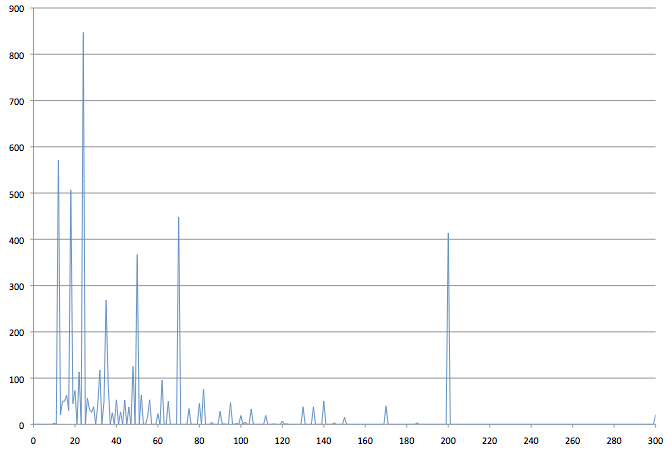The image size is (672, 456).
Task: Click the y-axis label 600
Action: point(16,147)
